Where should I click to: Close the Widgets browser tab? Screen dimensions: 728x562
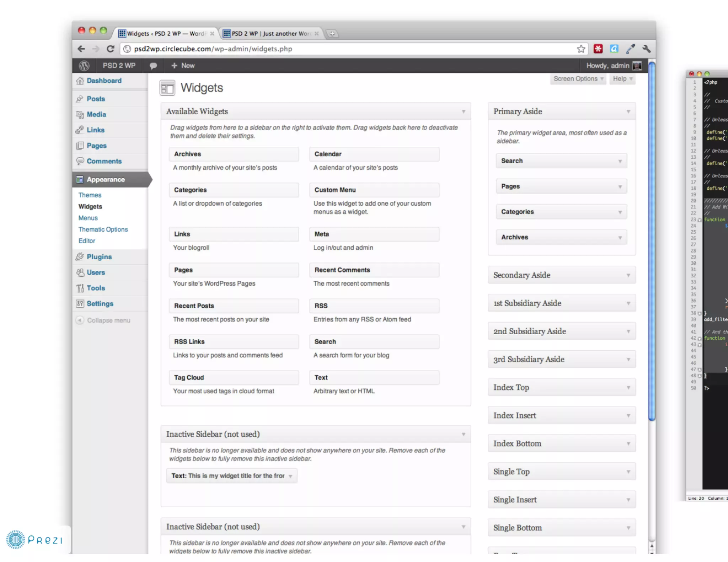[x=212, y=33]
